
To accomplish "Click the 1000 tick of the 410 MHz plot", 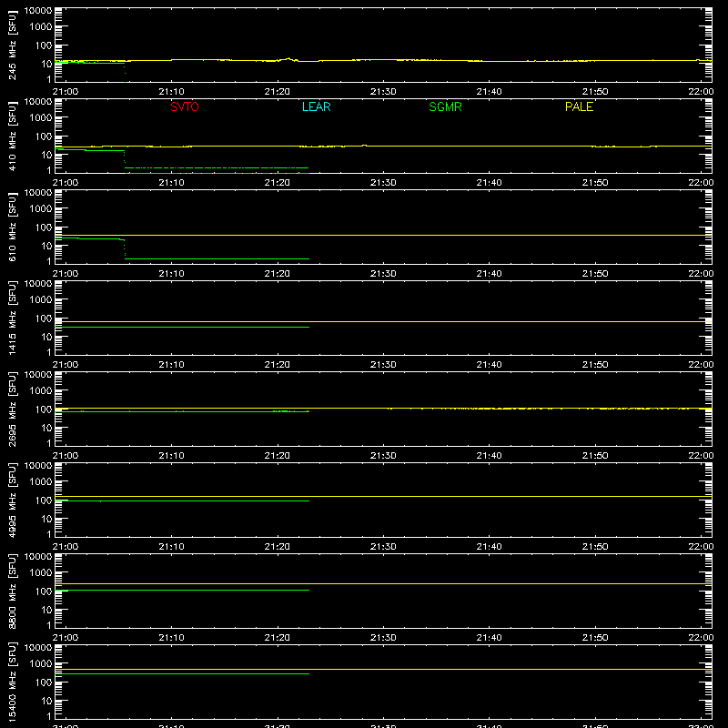I will pyautogui.click(x=41, y=117).
